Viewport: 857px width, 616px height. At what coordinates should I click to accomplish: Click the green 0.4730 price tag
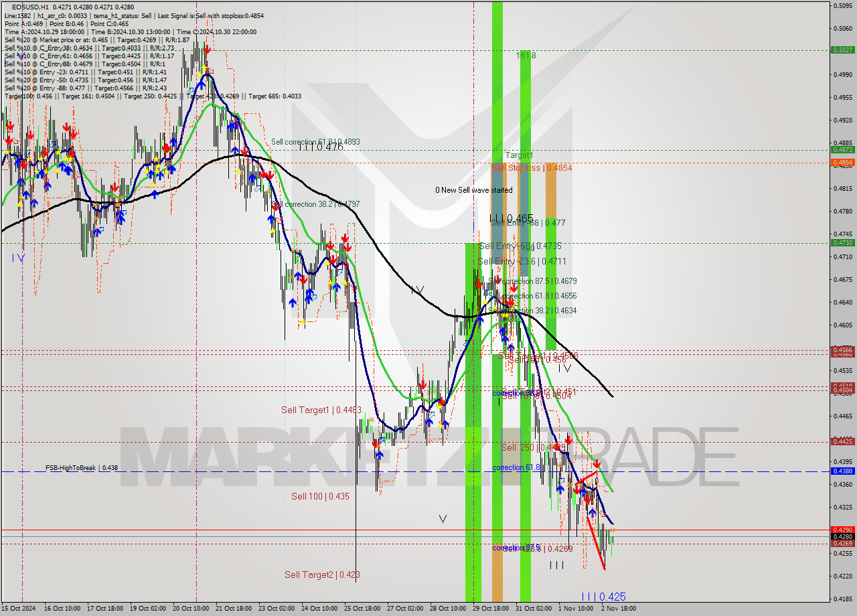click(x=842, y=243)
